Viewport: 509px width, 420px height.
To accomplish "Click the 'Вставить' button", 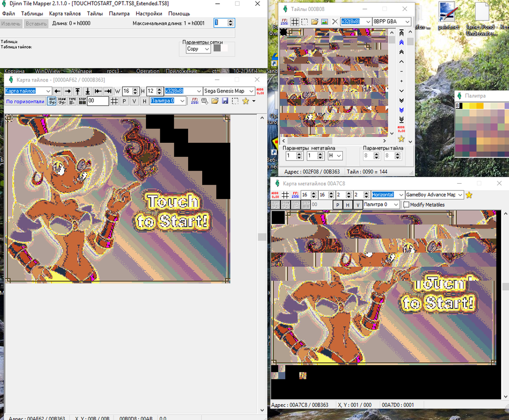I will click(36, 24).
